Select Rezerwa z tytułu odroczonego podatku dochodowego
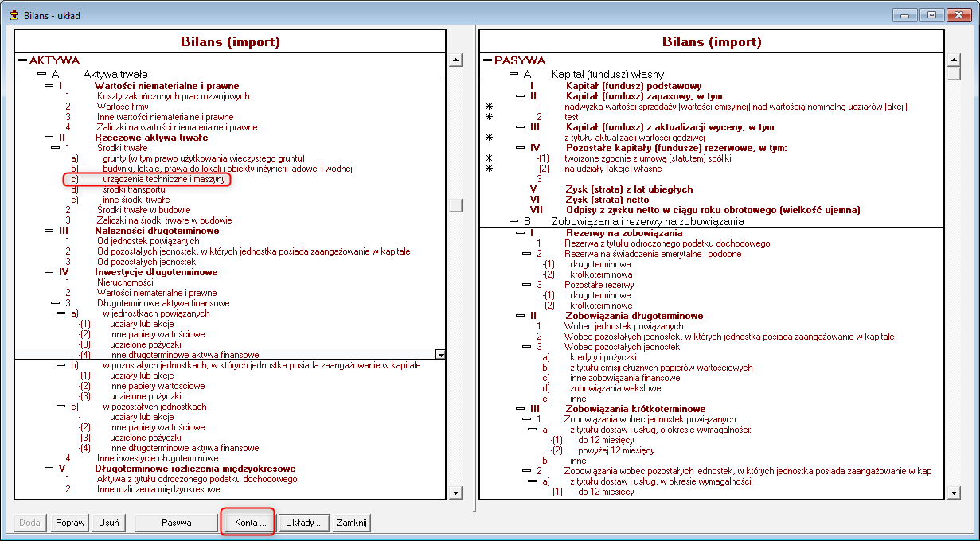 [667, 243]
